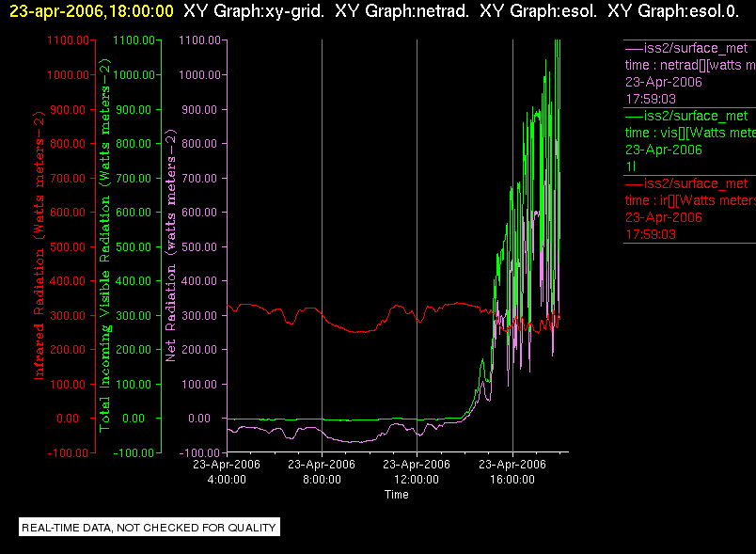Click the green axis value '1000.00'
This screenshot has width=756, height=554.
134,74
